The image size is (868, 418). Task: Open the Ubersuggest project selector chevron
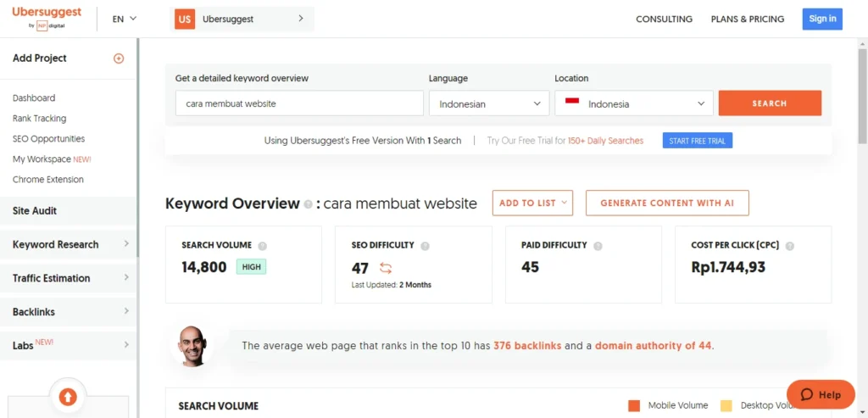pyautogui.click(x=301, y=19)
